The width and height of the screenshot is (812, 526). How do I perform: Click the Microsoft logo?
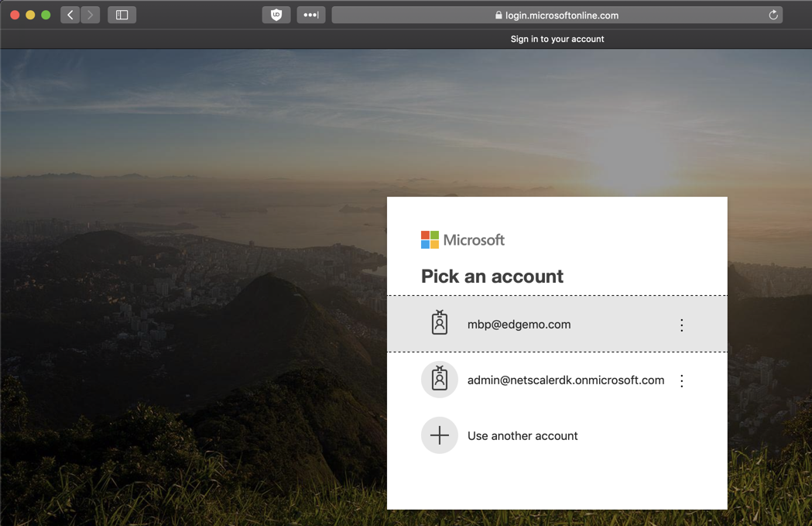(462, 240)
